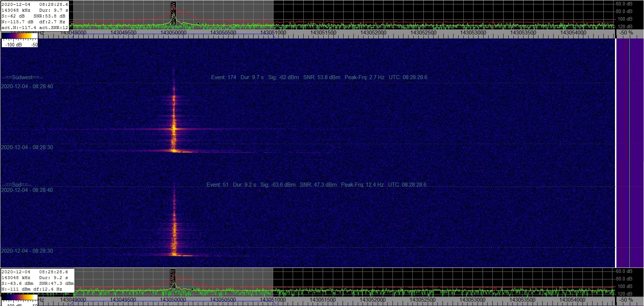Click bottom axis label 143054000
Screen dimensions: 644x306
tap(572, 300)
